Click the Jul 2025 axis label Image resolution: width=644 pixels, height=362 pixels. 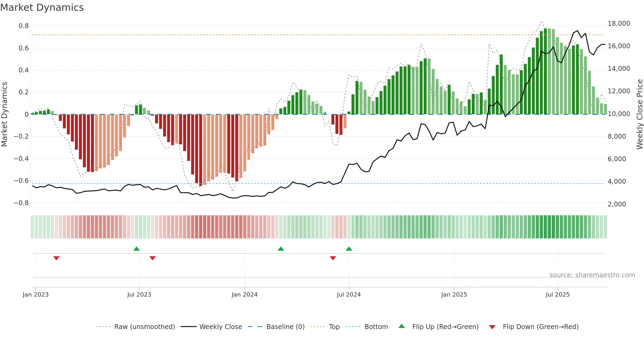(x=558, y=294)
